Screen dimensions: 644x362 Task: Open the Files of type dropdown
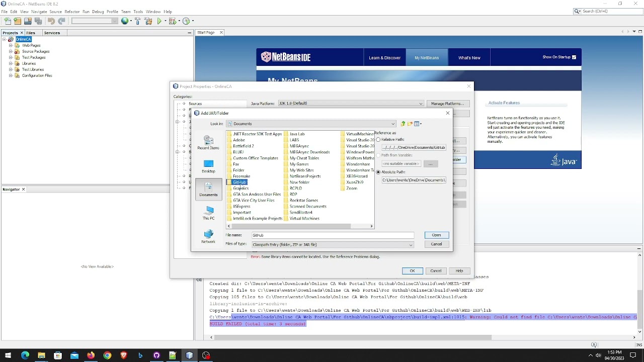point(333,245)
